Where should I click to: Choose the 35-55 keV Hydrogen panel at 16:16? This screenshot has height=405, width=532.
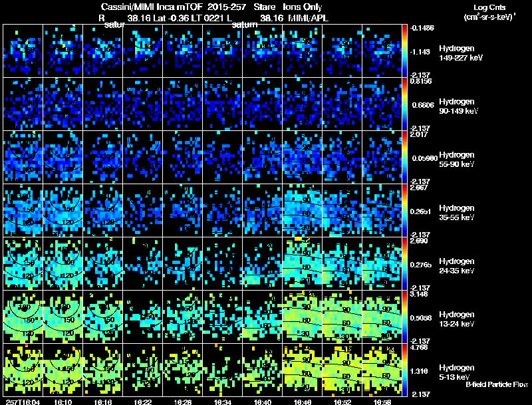tap(103, 211)
